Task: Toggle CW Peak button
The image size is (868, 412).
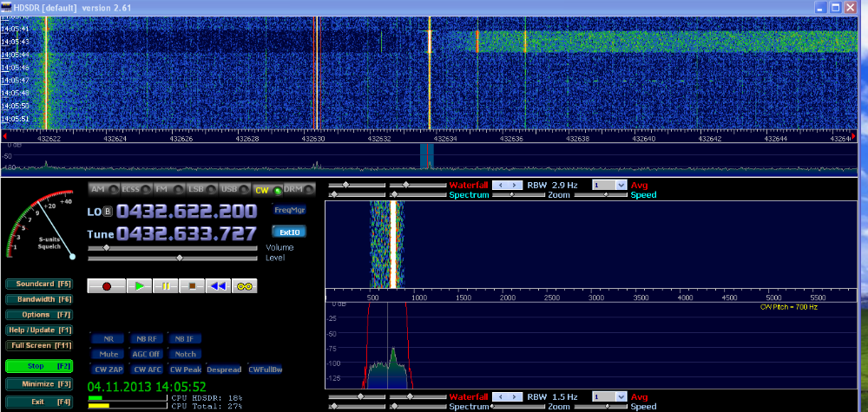Action: click(185, 369)
